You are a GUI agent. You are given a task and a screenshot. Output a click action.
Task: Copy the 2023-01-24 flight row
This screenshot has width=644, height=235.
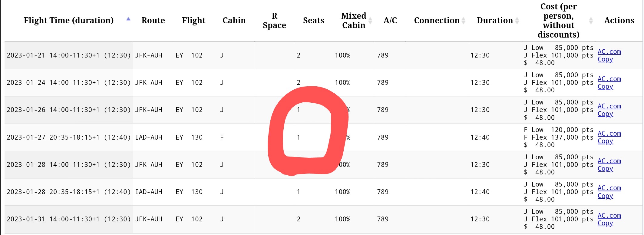click(605, 87)
